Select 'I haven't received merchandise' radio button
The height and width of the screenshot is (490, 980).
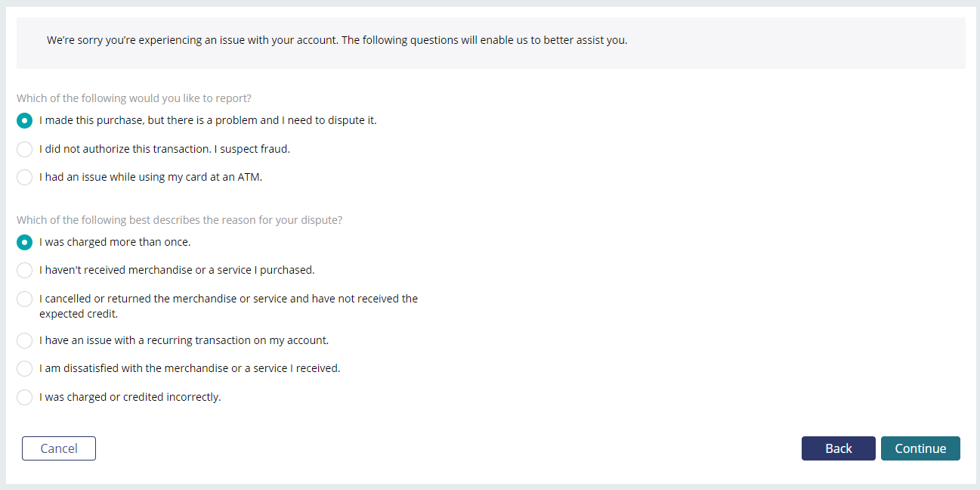[x=24, y=270]
